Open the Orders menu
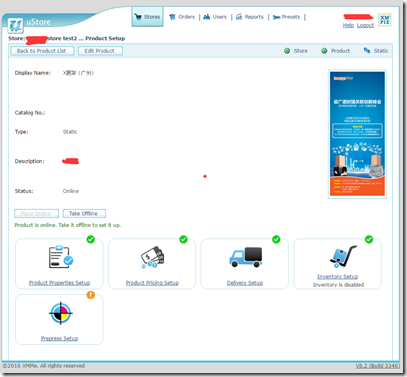 click(186, 17)
